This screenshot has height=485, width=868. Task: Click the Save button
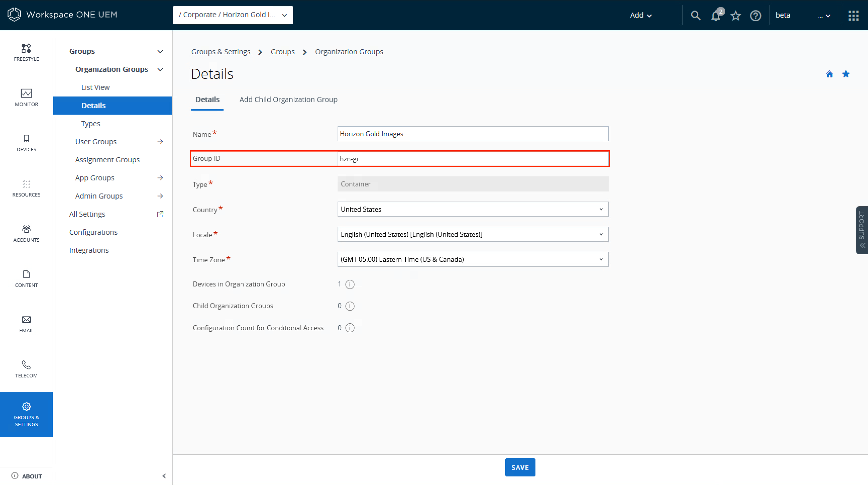coord(520,467)
